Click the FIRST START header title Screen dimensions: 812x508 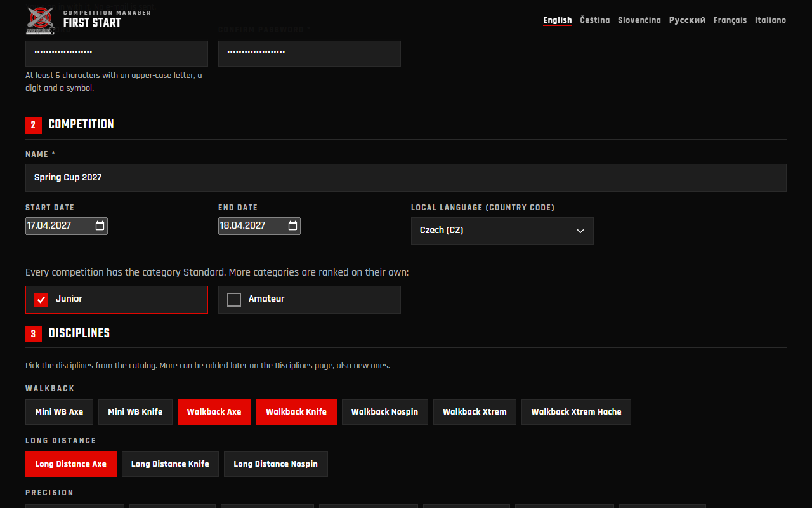coord(92,23)
